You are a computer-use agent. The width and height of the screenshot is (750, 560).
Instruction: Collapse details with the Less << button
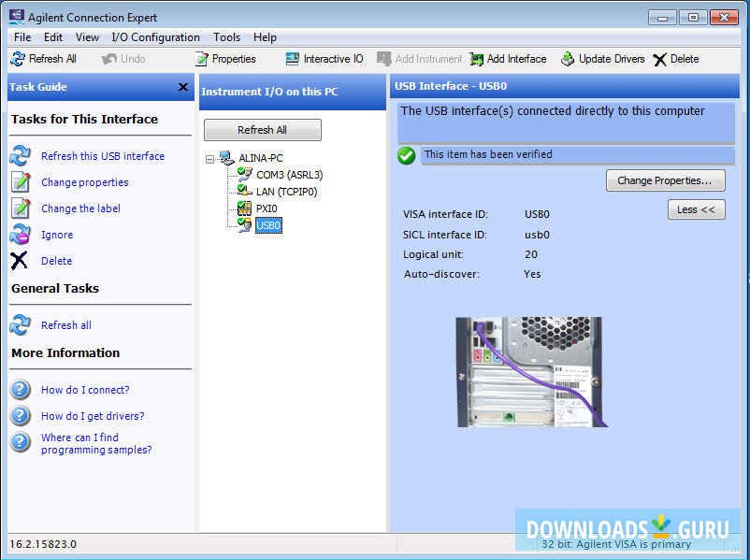696,209
